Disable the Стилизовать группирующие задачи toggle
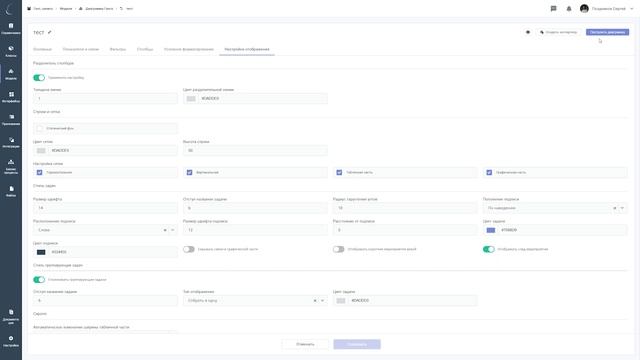Viewport: 640px width, 360px height. coord(39,280)
